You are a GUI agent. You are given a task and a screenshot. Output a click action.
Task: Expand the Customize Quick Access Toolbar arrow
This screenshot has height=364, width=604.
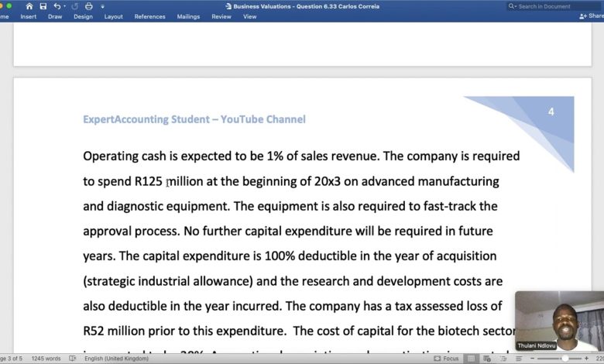click(x=101, y=6)
